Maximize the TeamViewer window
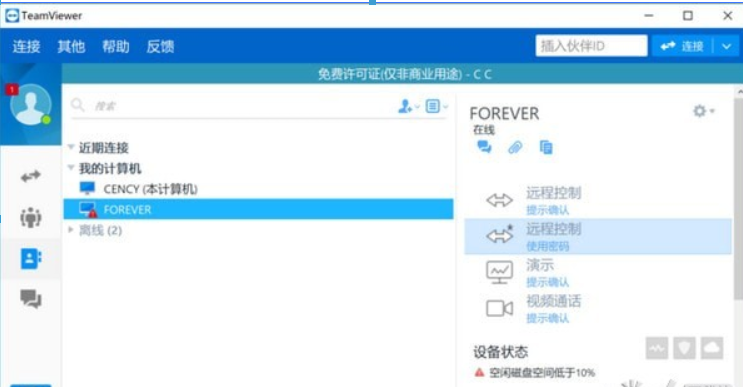 [x=688, y=16]
